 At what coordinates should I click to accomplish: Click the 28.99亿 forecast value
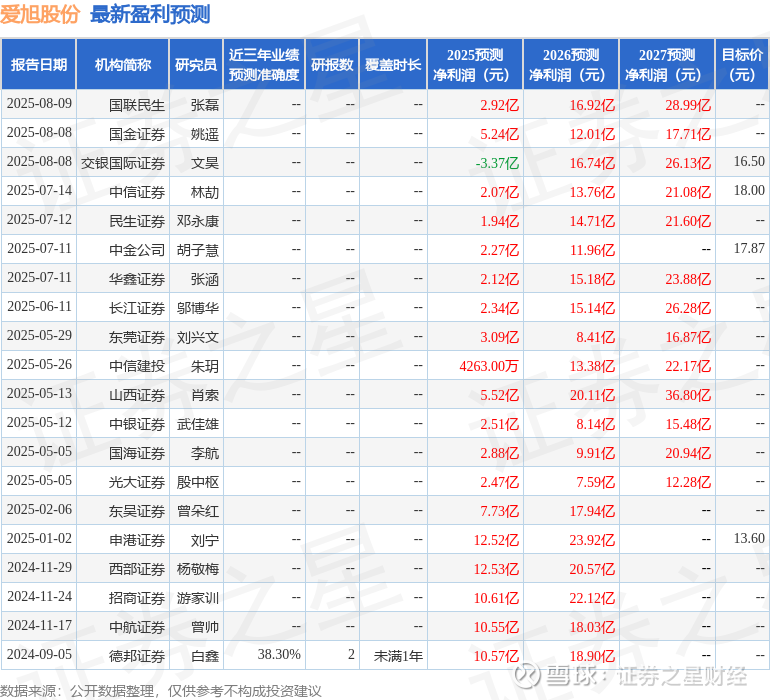(x=688, y=105)
